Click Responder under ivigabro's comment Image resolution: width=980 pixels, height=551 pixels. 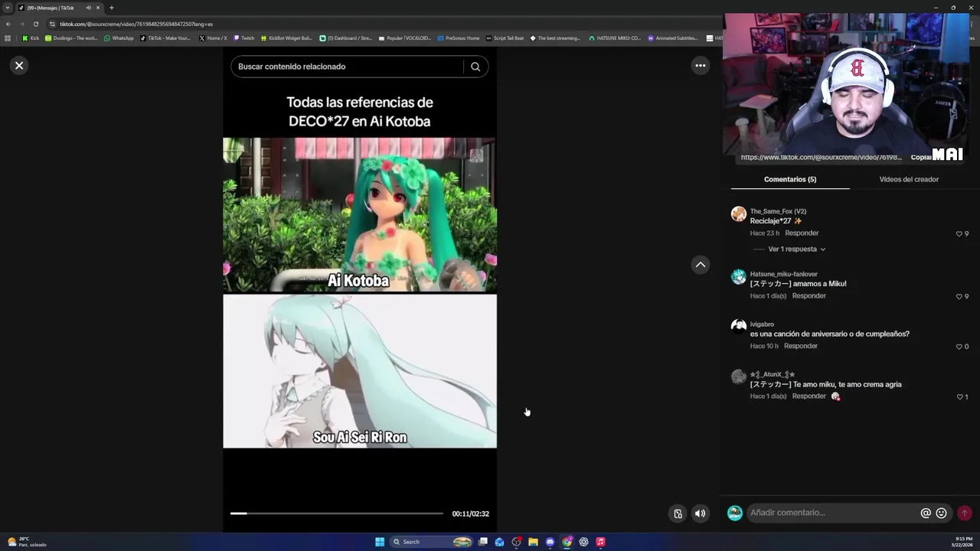pos(801,346)
